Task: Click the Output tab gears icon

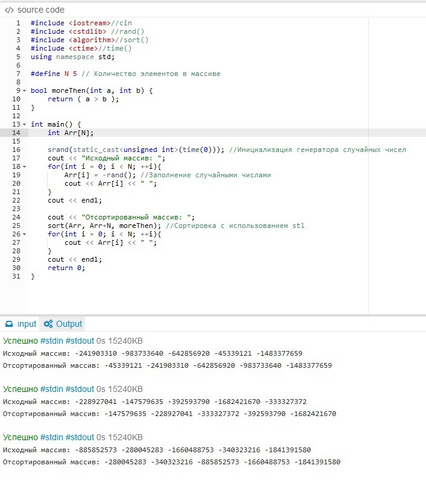Action: coord(48,324)
